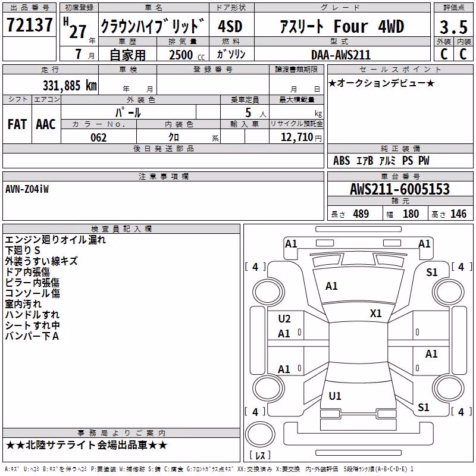Image resolution: width=476 pixels, height=476 pixels.
Task: Click the car name クラウンハイブリッド
Action: point(153,26)
